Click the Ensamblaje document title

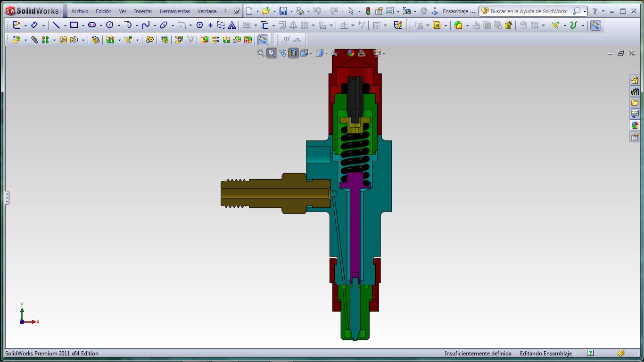[459, 11]
